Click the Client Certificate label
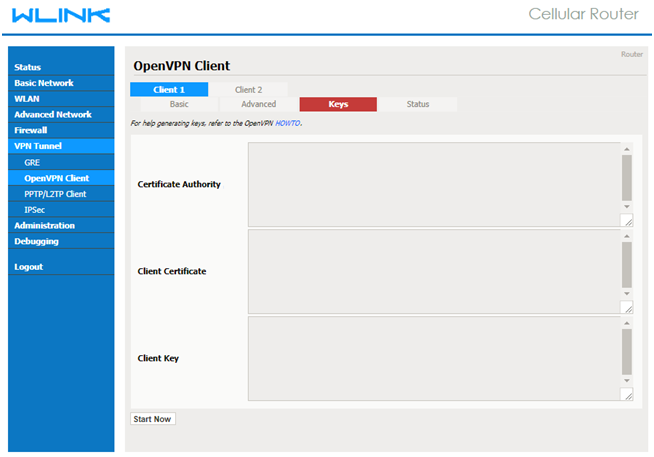 [172, 271]
